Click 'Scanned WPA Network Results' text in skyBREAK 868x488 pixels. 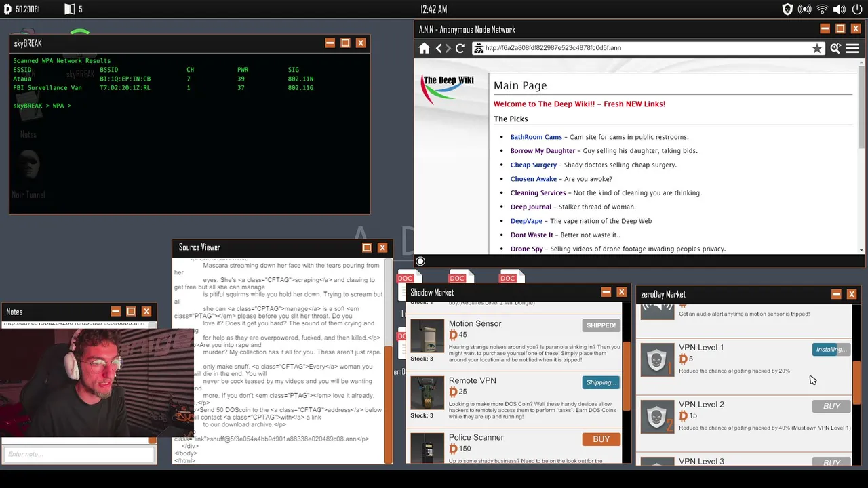62,61
